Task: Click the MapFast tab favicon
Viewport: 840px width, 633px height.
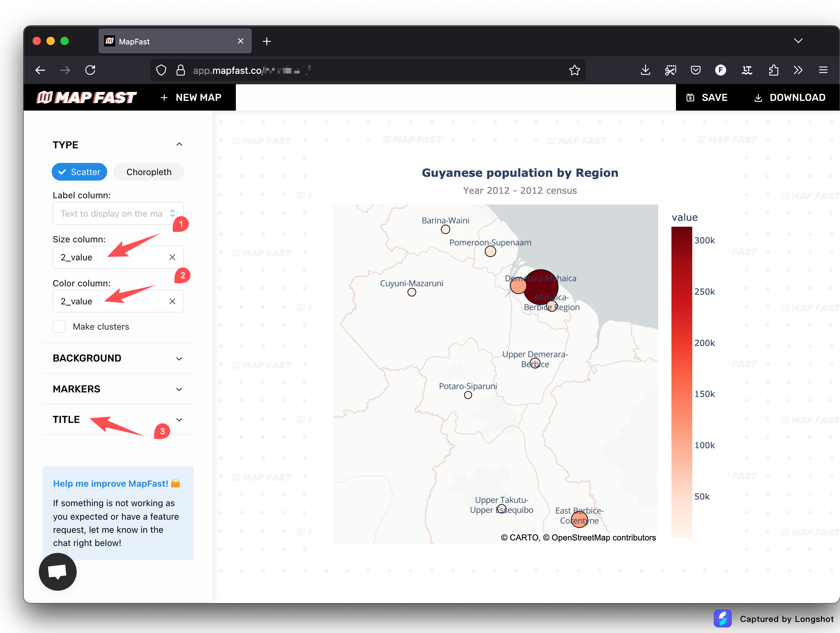Action: coord(110,41)
